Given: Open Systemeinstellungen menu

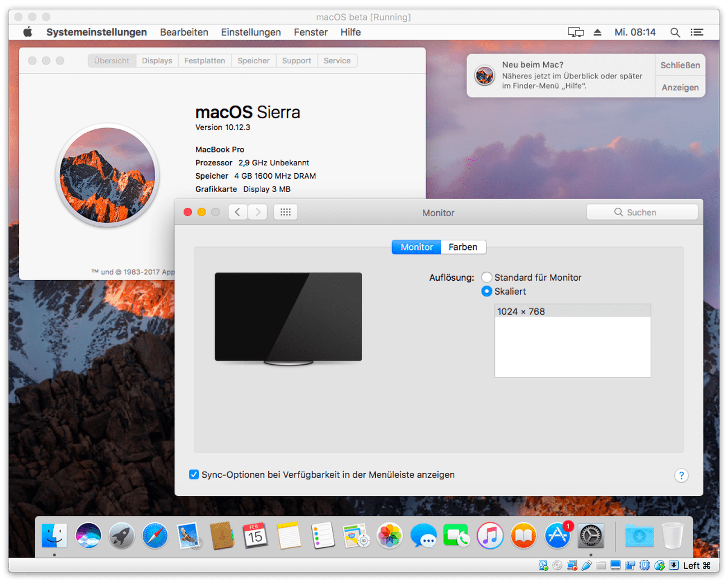Looking at the screenshot, I should 96,32.
